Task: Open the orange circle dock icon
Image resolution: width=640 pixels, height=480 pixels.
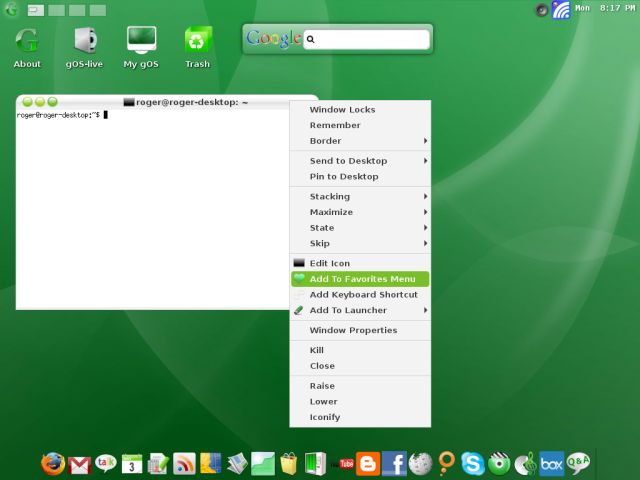Action: [447, 464]
